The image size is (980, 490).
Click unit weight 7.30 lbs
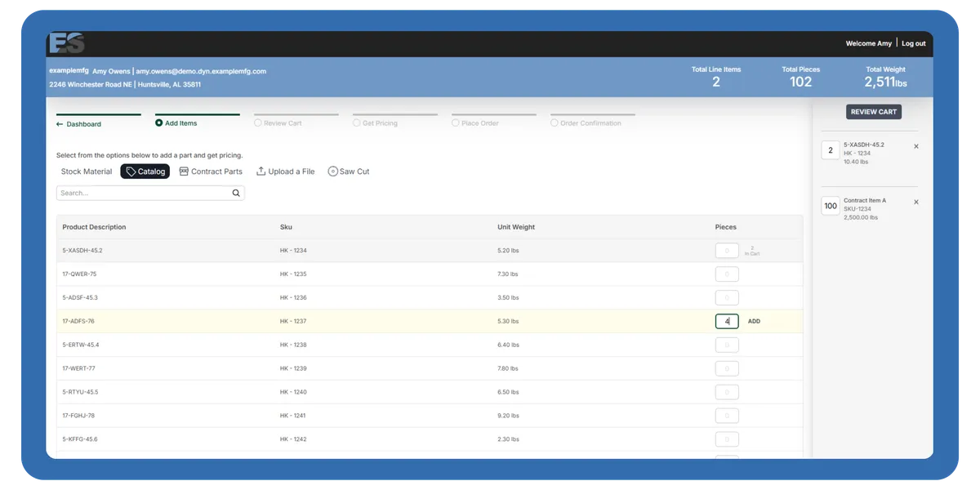[x=508, y=274]
